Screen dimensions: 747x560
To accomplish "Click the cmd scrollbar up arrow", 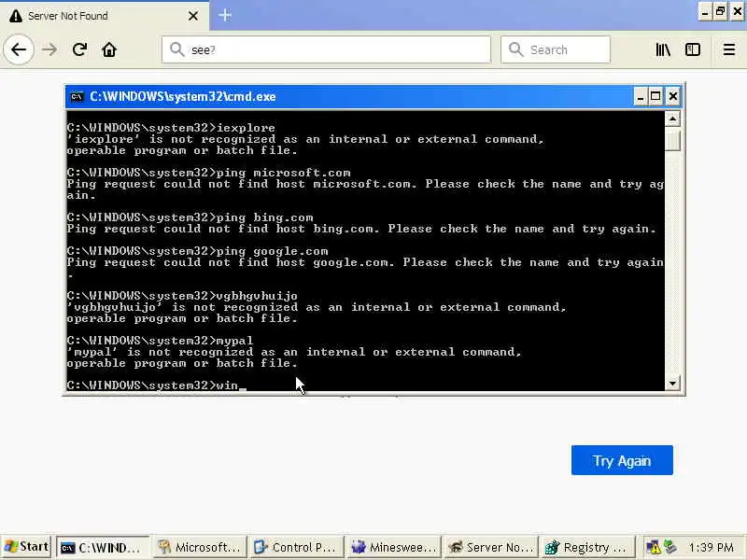I will point(672,119).
